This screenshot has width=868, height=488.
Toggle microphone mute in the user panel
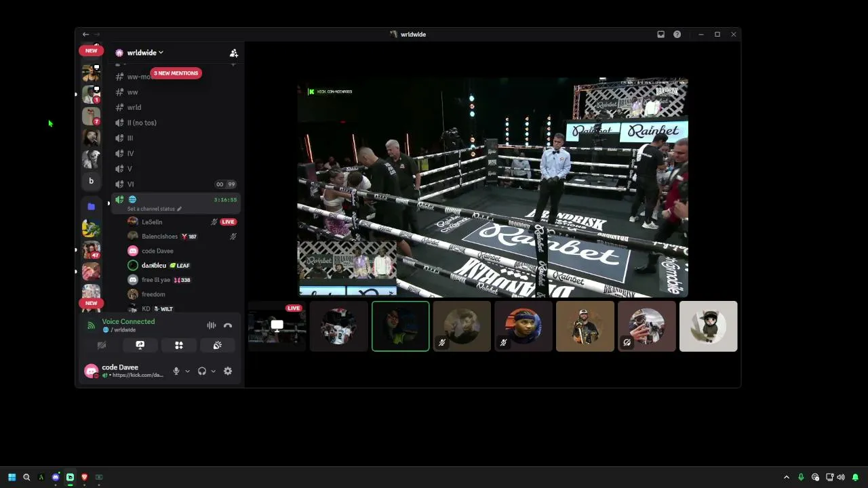(176, 371)
